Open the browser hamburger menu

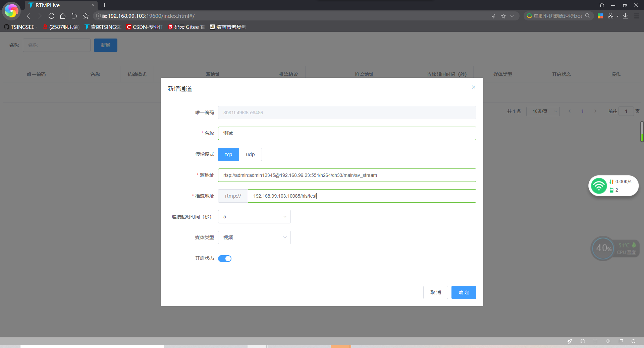point(636,16)
